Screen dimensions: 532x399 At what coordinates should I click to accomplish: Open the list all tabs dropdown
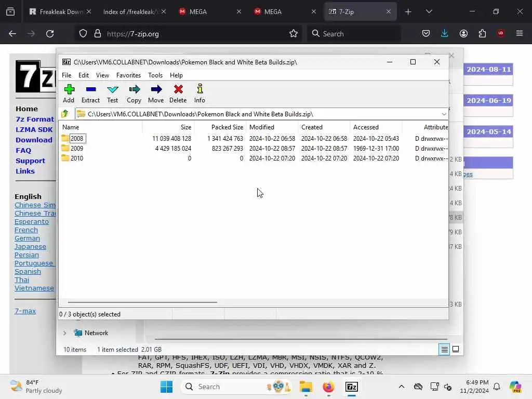pyautogui.click(x=429, y=12)
